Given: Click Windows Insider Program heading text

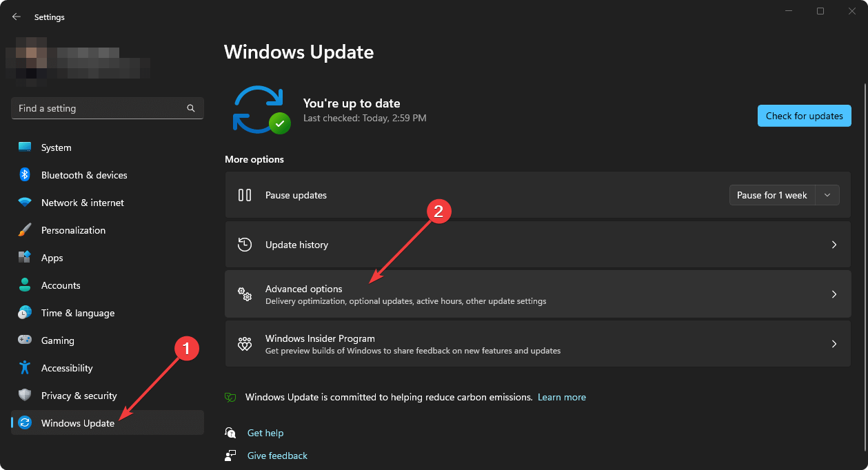Looking at the screenshot, I should pyautogui.click(x=320, y=338).
